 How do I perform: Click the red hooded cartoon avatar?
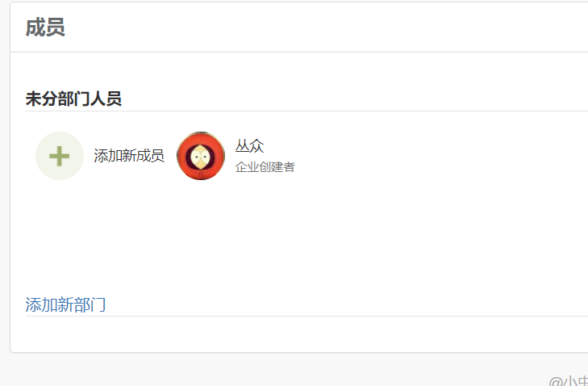point(201,156)
